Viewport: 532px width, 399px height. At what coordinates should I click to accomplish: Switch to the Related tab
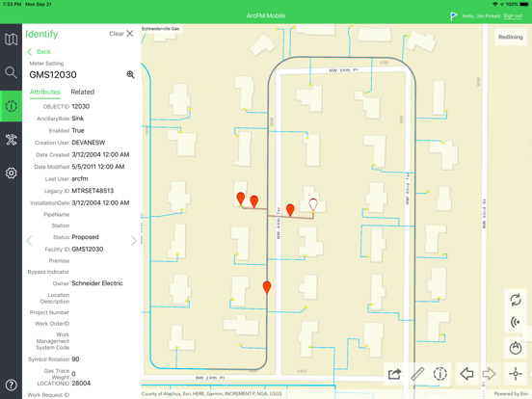point(83,92)
